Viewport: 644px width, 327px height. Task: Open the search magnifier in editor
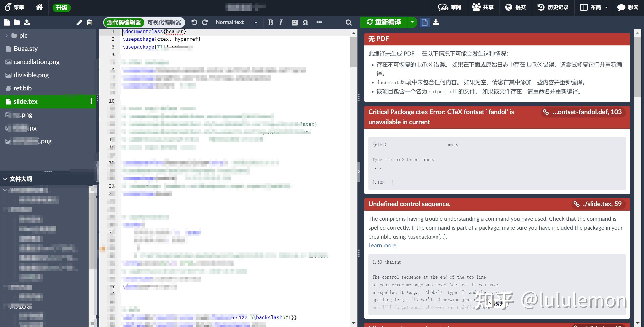pos(349,23)
